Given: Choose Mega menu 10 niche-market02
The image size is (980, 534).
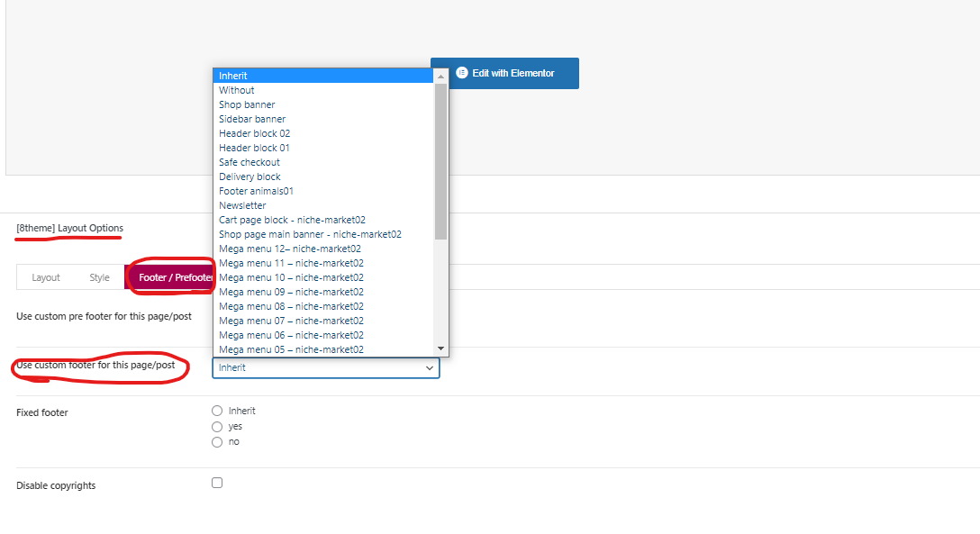Looking at the screenshot, I should [x=323, y=277].
